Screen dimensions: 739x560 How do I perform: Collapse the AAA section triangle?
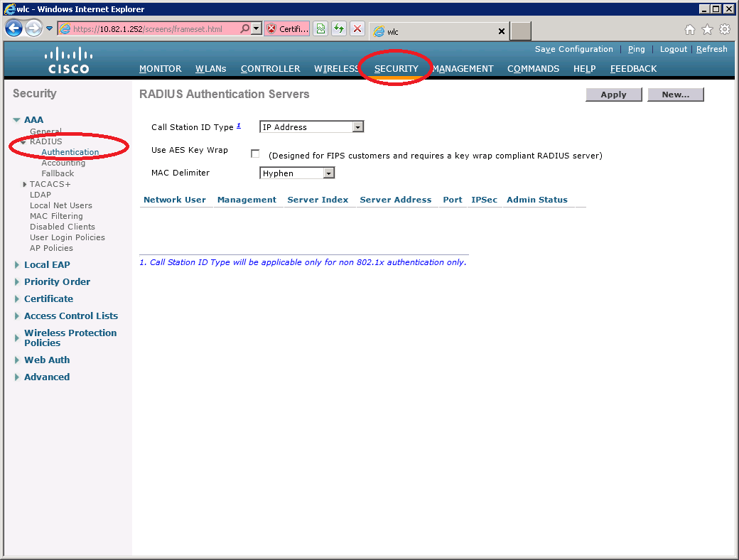pos(17,119)
